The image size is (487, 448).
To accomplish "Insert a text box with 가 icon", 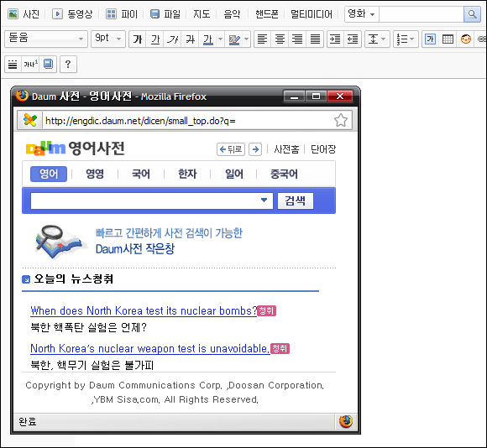I will (430, 39).
